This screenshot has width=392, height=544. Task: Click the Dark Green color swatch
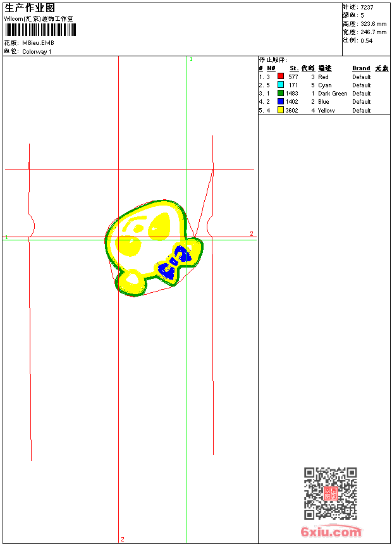click(x=281, y=93)
